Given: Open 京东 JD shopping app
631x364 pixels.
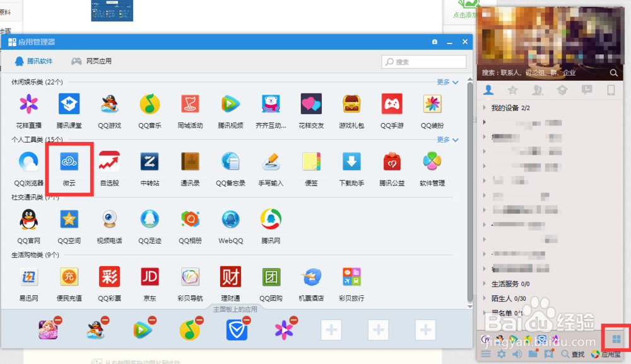Looking at the screenshot, I should [150, 277].
